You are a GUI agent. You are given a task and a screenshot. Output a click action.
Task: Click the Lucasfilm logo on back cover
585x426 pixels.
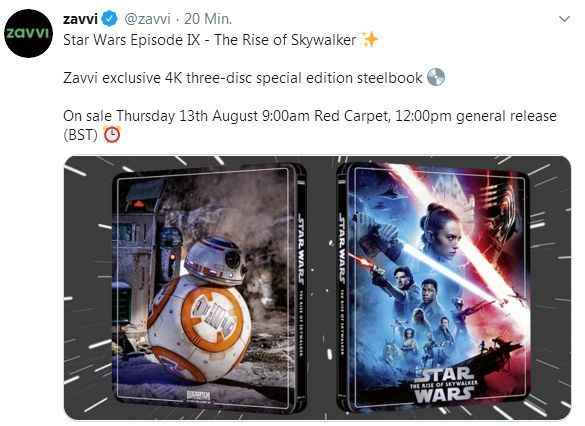tap(198, 396)
